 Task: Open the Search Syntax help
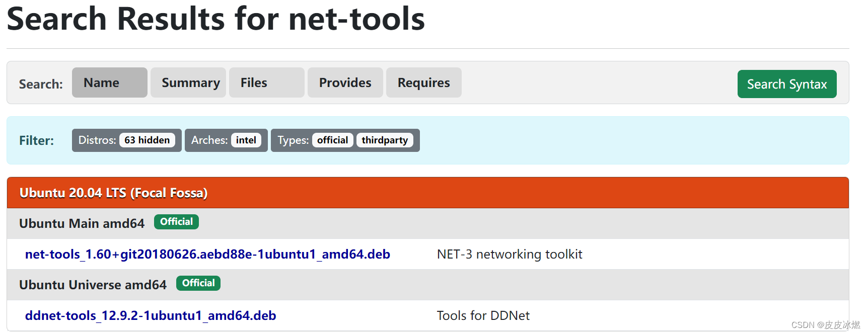(787, 84)
